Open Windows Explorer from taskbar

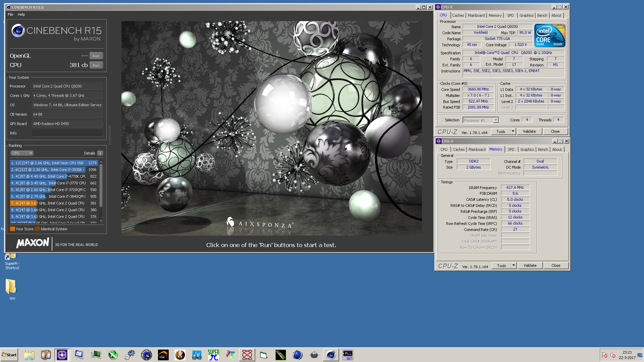point(29,355)
